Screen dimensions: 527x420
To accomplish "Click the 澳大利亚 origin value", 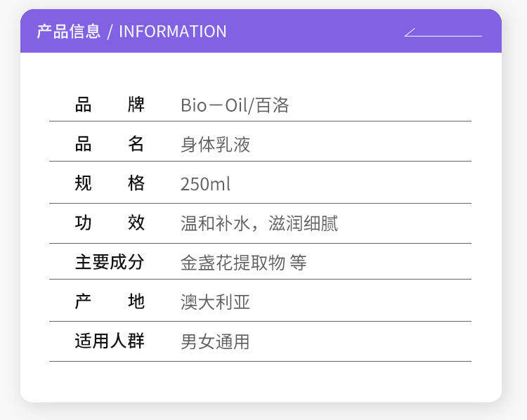I will coord(216,302).
